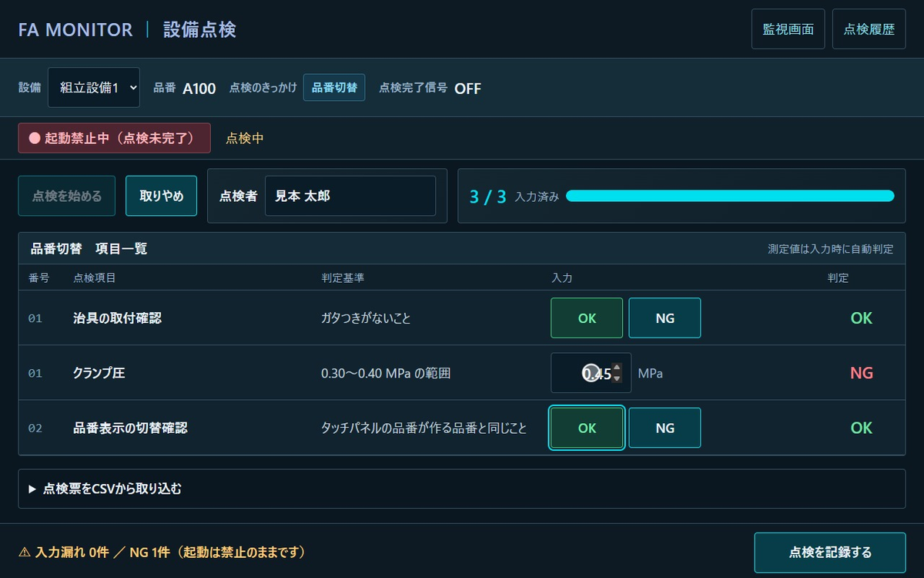Go to 点検履歴 history
The image size is (924, 578).
(869, 29)
